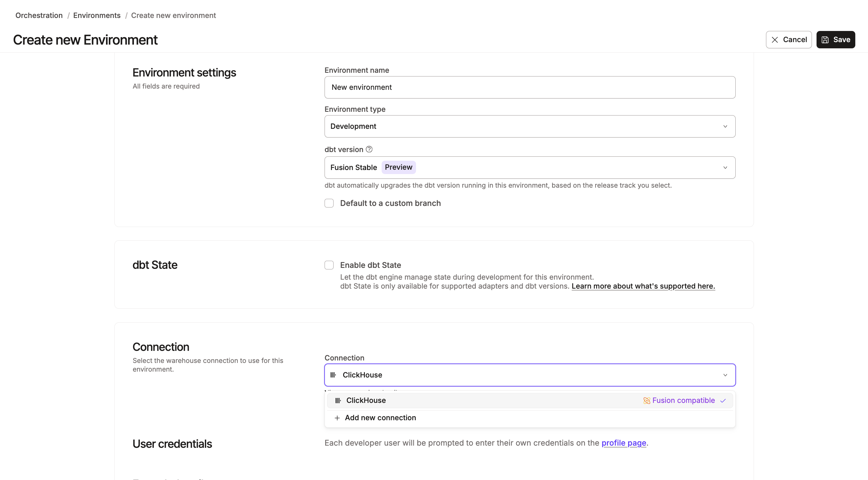The height and width of the screenshot is (480, 868).
Task: Choose ClickHouse from the connection list
Action: [530, 400]
